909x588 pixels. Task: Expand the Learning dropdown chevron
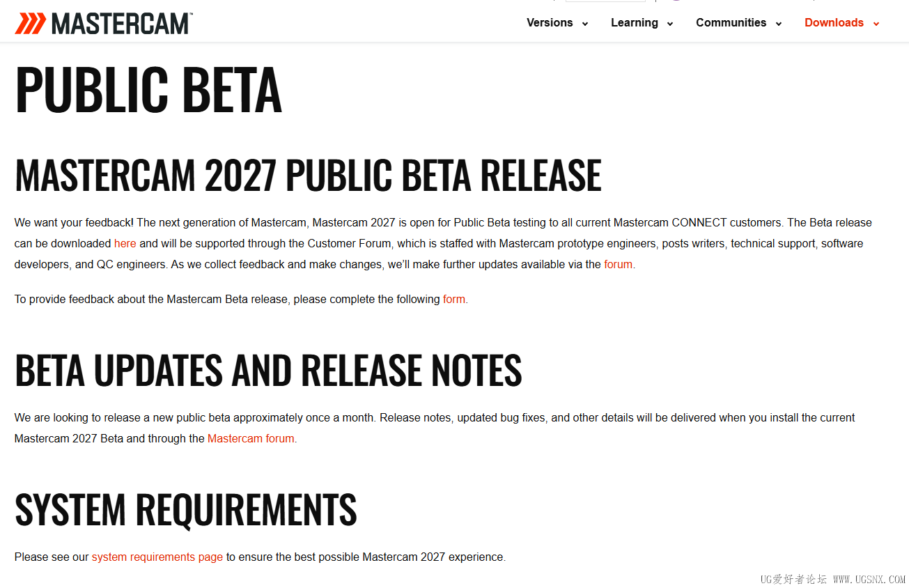670,24
